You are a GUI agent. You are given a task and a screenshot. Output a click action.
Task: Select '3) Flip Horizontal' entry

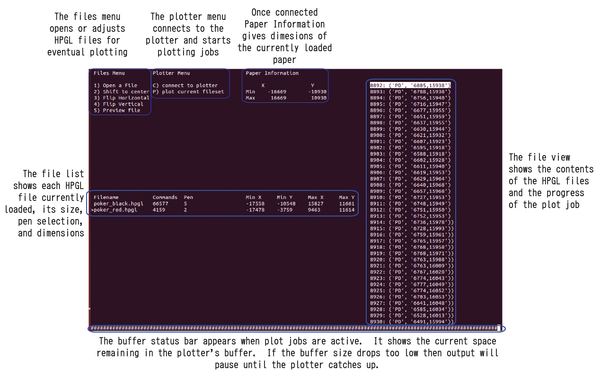121,98
